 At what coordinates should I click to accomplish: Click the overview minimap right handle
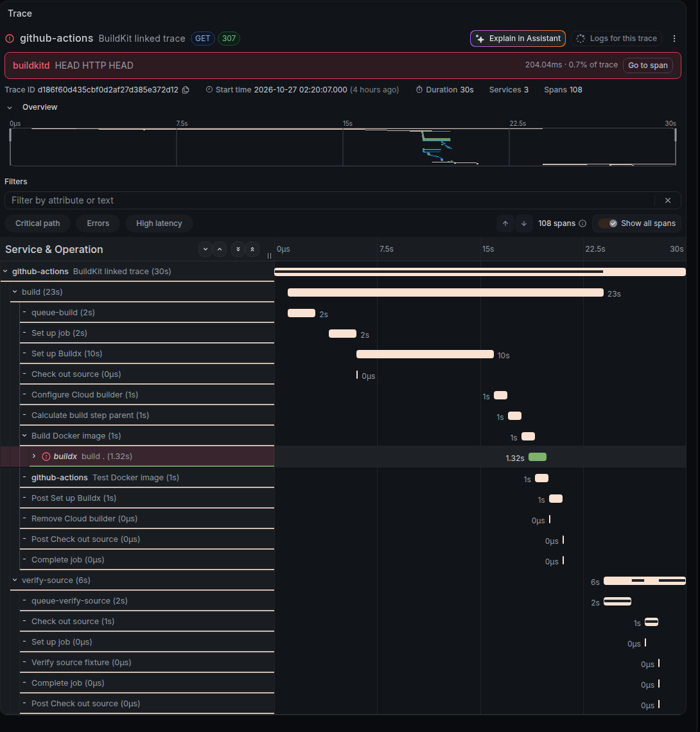coord(675,135)
